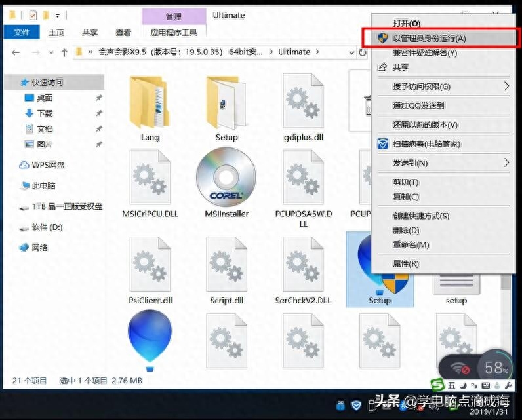Screen dimensions: 522x420
Task: Select the blue balloon icon in bottom row
Action: (150, 340)
